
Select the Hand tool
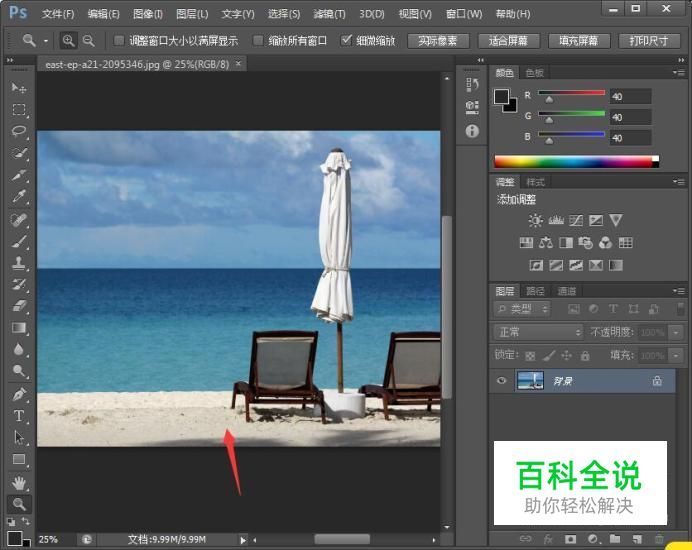(x=19, y=483)
